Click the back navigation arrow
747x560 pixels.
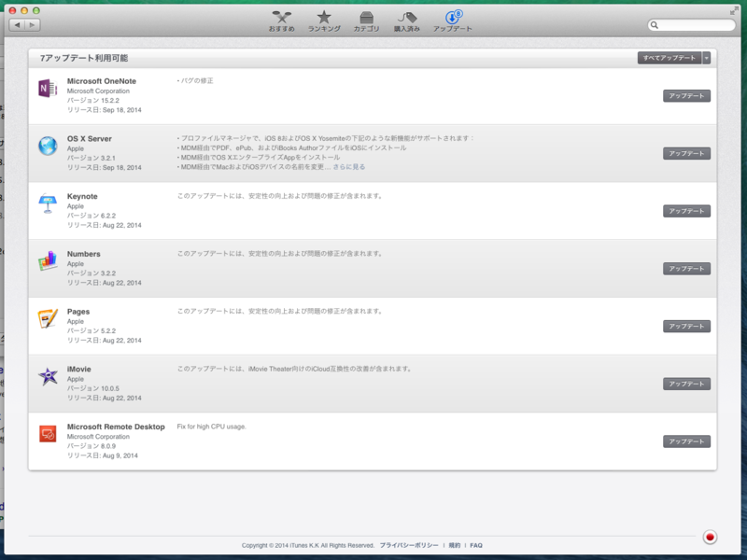pyautogui.click(x=17, y=25)
